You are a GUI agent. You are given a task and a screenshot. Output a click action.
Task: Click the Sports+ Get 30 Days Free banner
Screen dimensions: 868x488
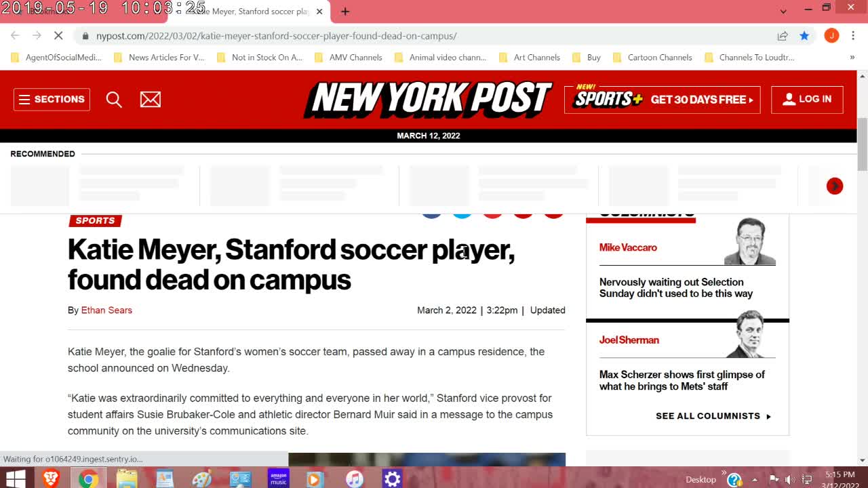click(x=662, y=100)
